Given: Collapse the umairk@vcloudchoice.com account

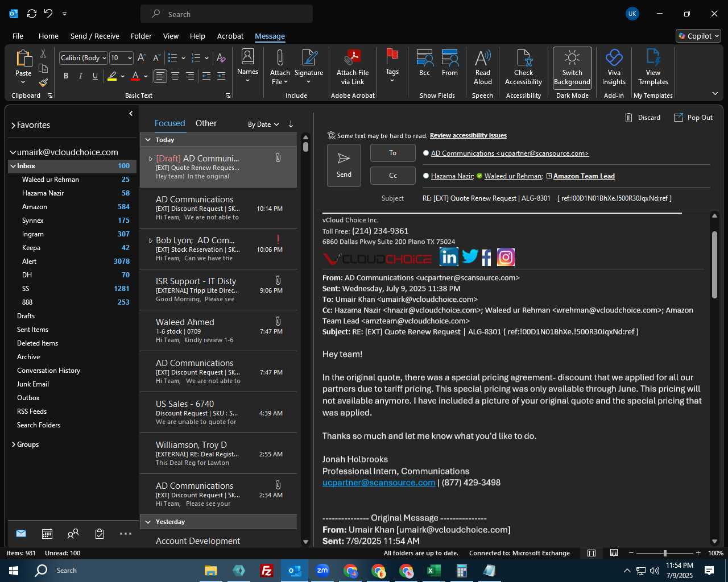Looking at the screenshot, I should coord(13,152).
